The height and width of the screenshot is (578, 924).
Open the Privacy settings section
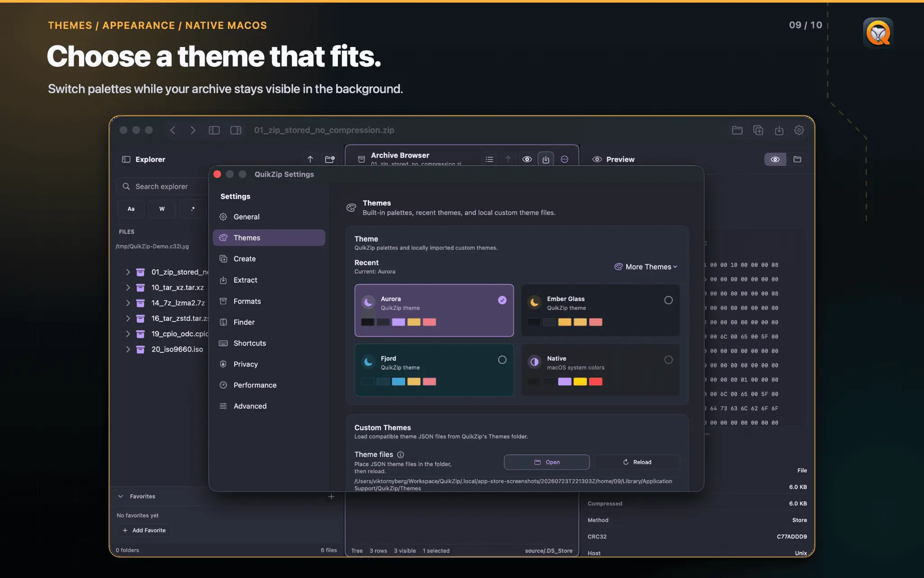tap(268, 364)
